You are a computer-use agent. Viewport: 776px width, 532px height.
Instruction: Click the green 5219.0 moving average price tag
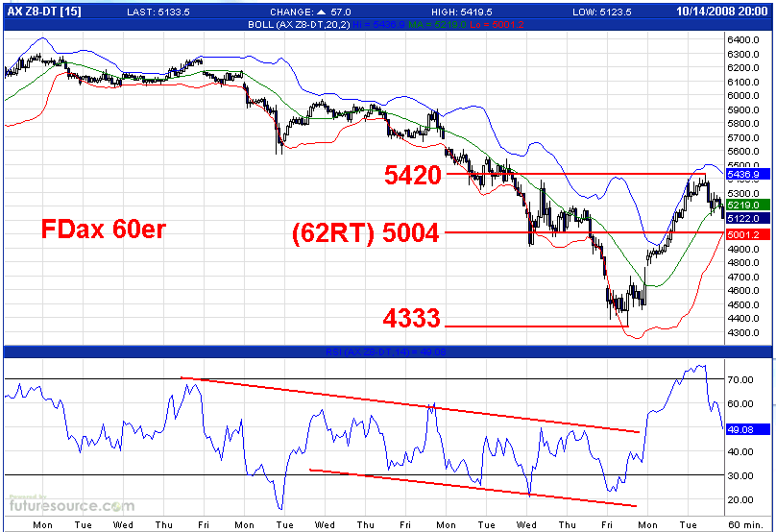coord(748,205)
